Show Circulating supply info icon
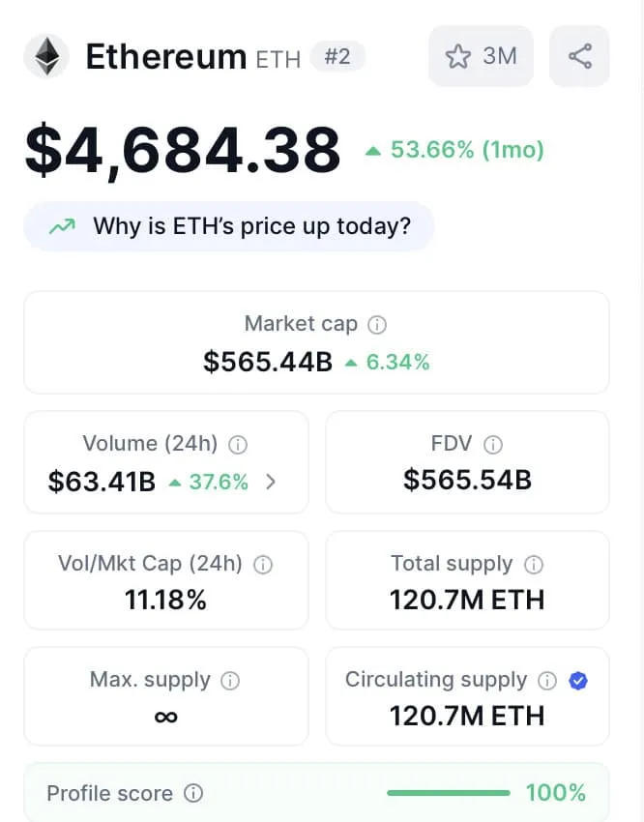Screen dimensions: 644x822 pyautogui.click(x=547, y=681)
